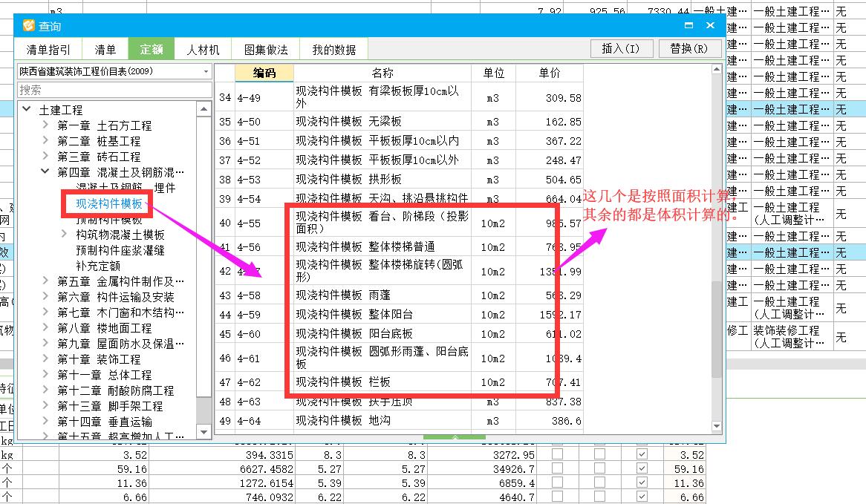Select row 4-51 平板板厚10cm以内
Screen dimensions: 866x504
tap(399, 141)
